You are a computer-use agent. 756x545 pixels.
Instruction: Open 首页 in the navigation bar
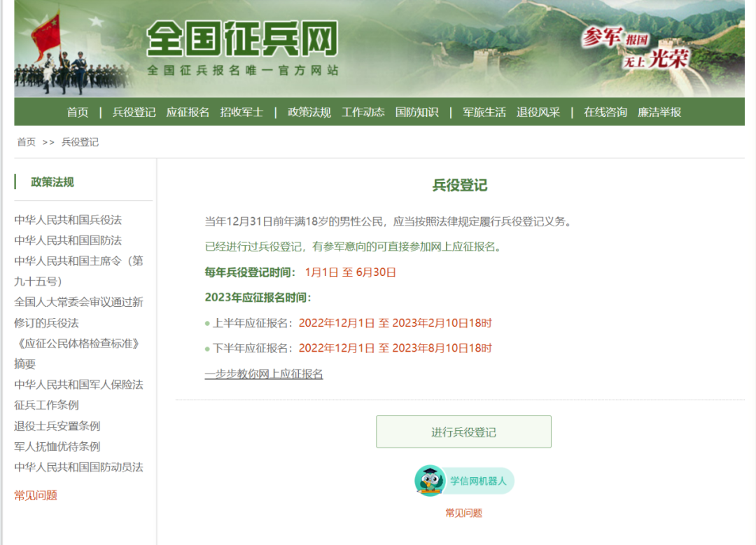click(x=78, y=112)
